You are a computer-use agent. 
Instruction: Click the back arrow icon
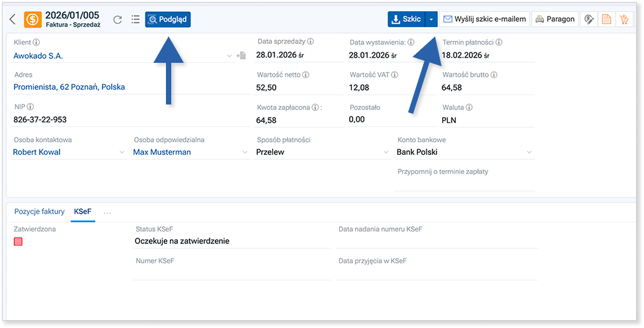(x=13, y=19)
